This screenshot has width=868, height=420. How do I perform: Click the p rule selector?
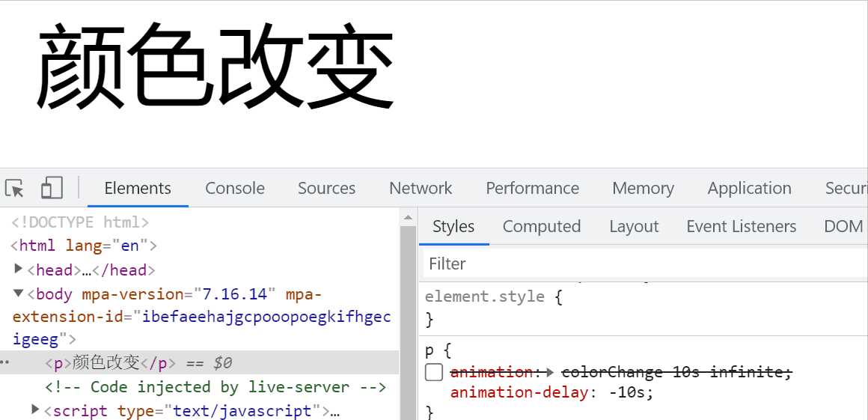click(x=430, y=350)
